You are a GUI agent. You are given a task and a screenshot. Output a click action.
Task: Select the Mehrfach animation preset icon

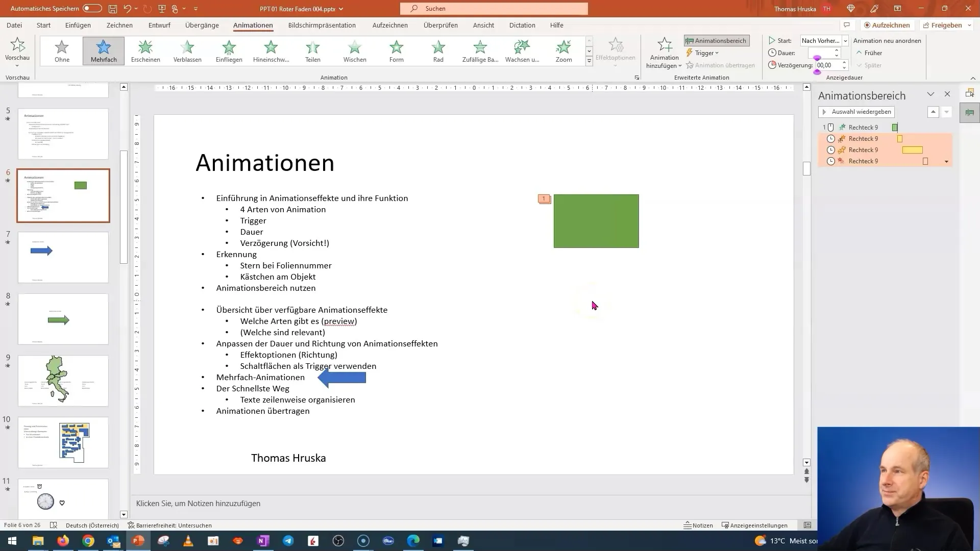[x=104, y=51]
